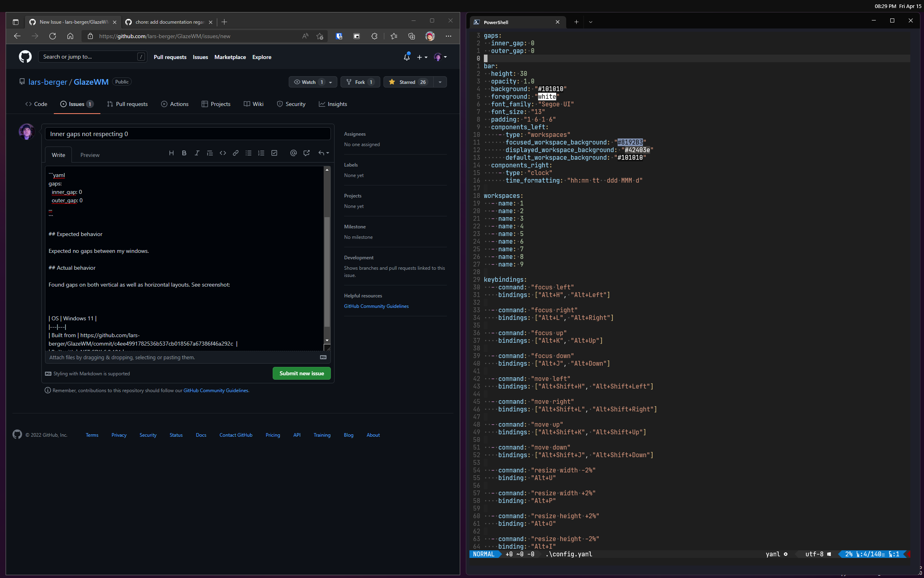Image resolution: width=924 pixels, height=578 pixels.
Task: Apply italic formatting in the issue editor
Action: point(197,153)
